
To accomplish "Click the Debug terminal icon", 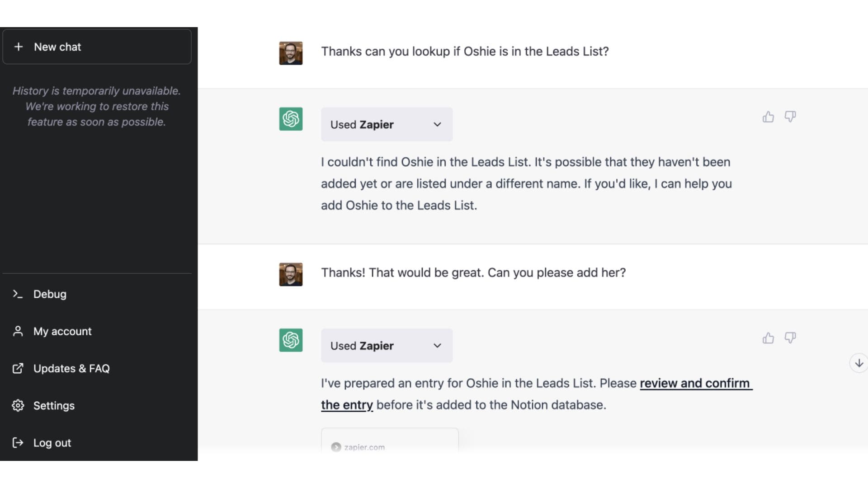I will click(18, 294).
